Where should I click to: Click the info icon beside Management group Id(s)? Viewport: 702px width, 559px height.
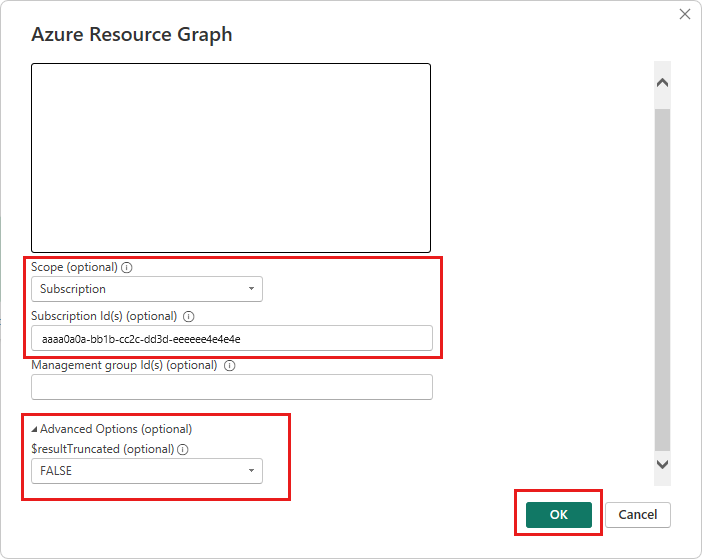click(x=230, y=366)
